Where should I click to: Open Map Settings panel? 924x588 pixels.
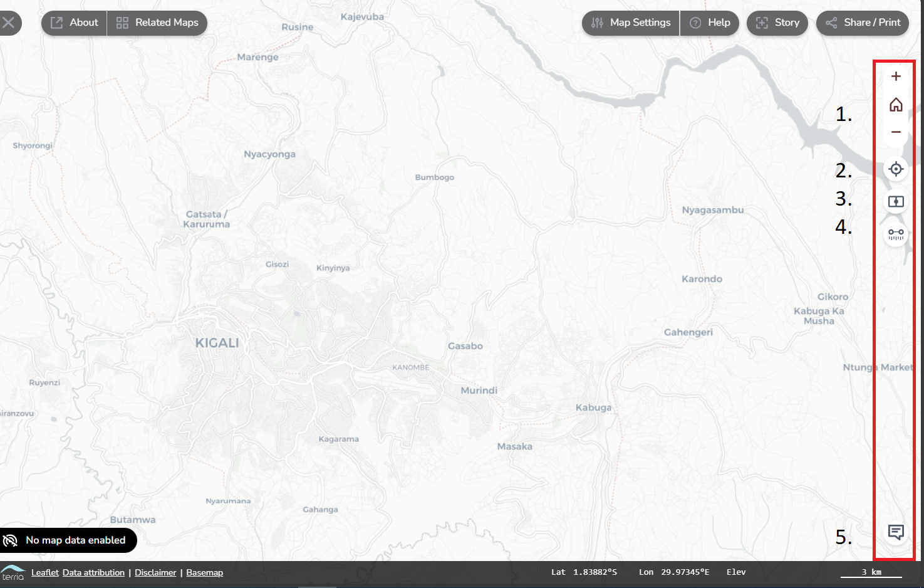pyautogui.click(x=631, y=23)
